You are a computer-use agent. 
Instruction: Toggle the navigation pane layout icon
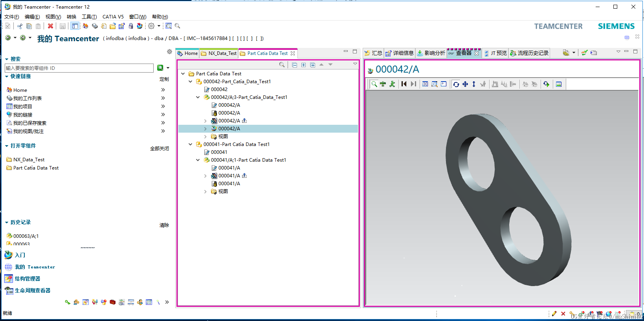pyautogui.click(x=75, y=26)
